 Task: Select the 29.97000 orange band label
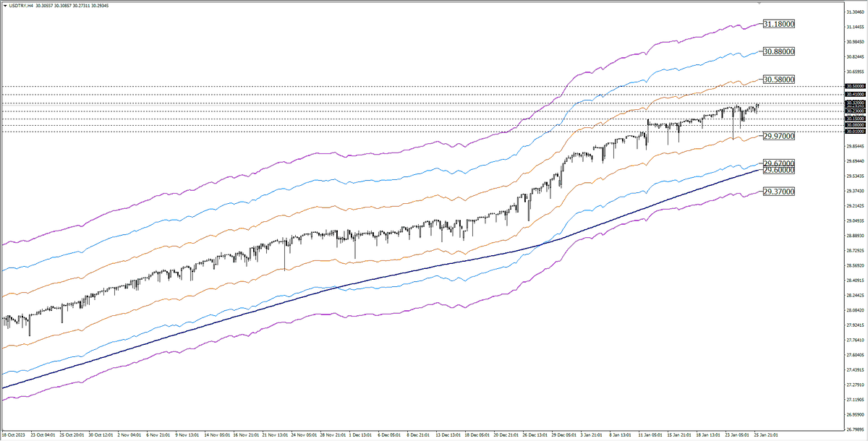click(780, 136)
